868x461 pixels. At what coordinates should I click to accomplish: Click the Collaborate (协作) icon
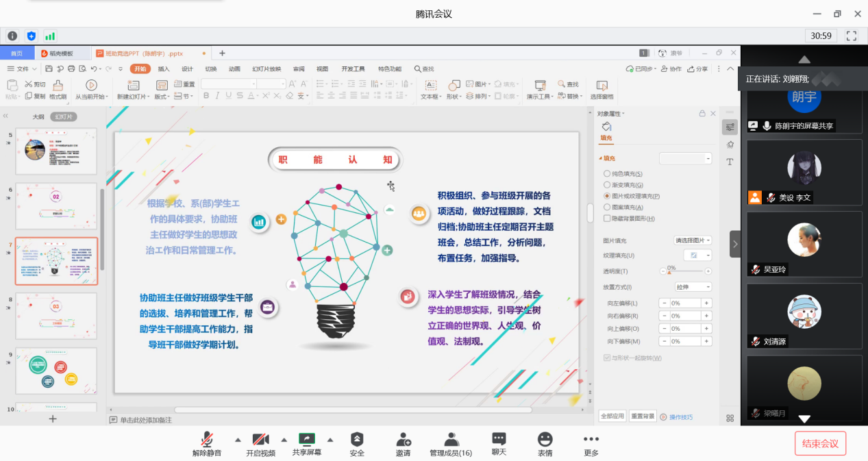(665, 68)
